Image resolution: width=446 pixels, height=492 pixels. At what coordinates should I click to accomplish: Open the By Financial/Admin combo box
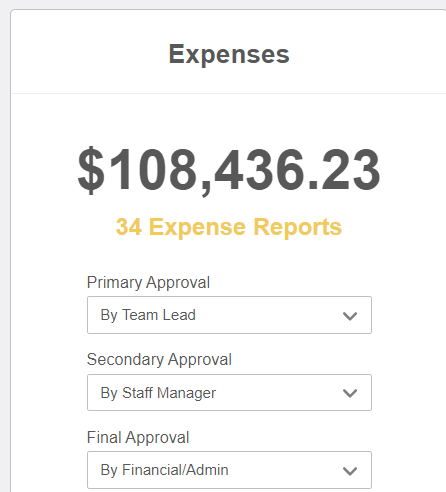click(x=229, y=470)
